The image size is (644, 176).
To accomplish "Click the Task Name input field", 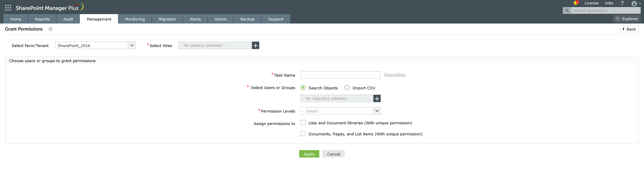I will [x=340, y=75].
